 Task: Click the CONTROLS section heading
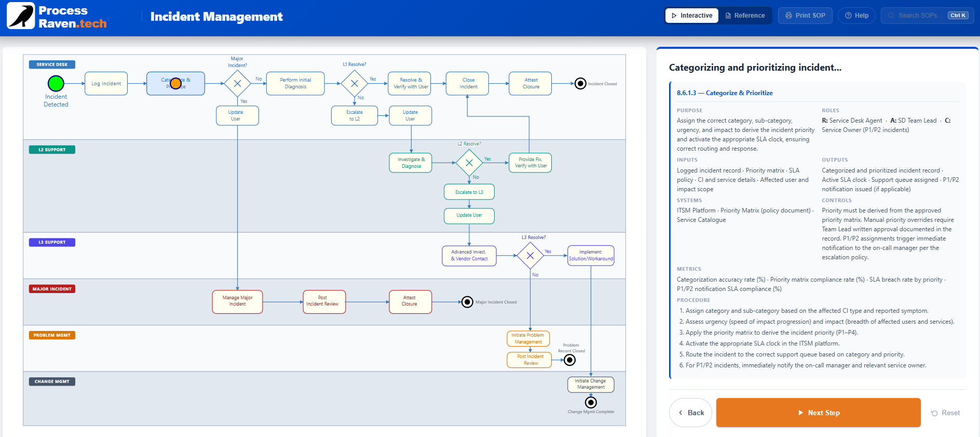tap(837, 201)
